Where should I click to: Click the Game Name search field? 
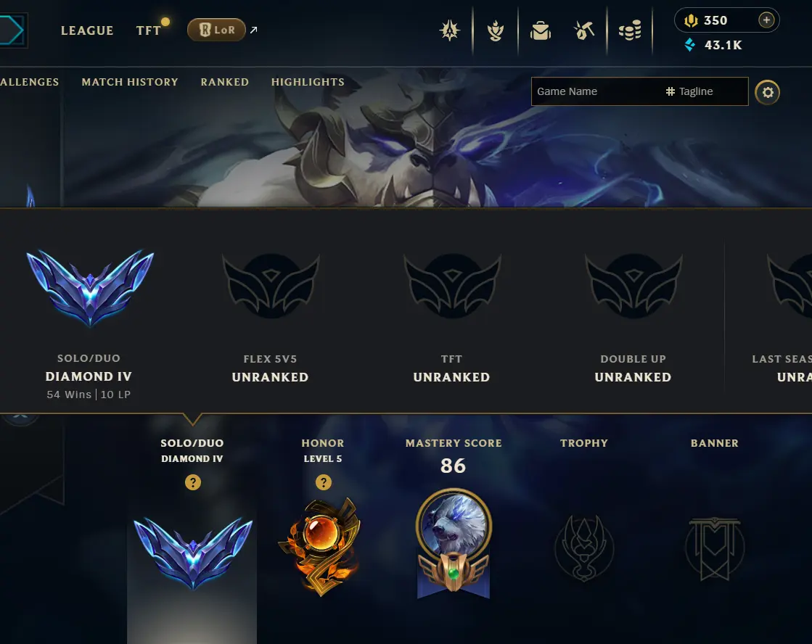click(x=596, y=91)
